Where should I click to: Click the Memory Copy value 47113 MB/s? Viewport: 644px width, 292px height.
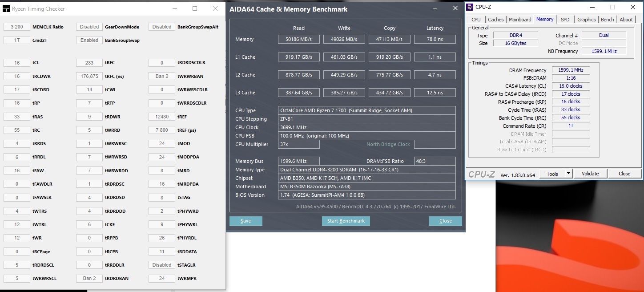(390, 39)
